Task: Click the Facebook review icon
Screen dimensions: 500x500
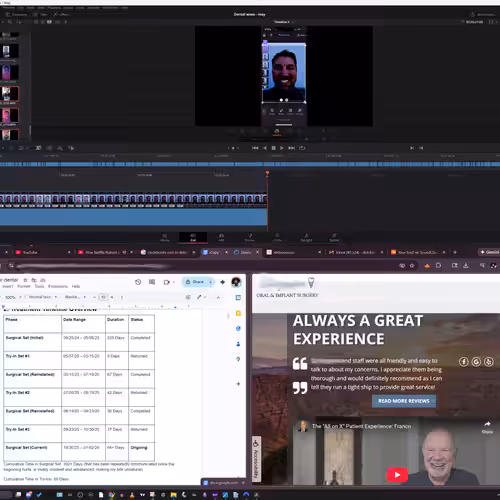Action: tap(464, 362)
